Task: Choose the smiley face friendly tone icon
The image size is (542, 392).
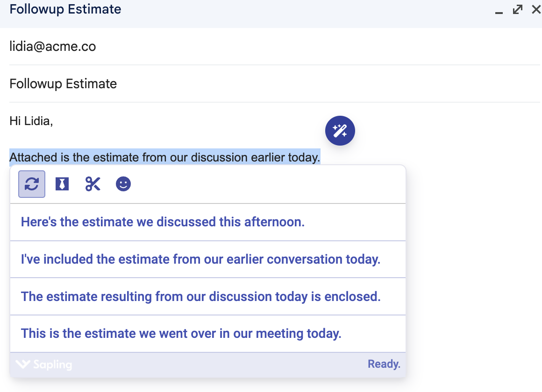Action: (x=123, y=184)
